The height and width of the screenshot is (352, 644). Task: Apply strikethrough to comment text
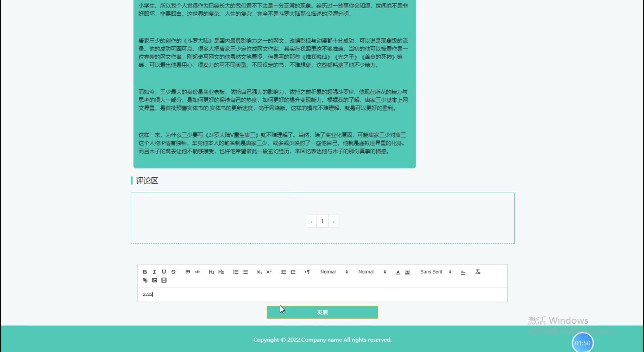173,272
